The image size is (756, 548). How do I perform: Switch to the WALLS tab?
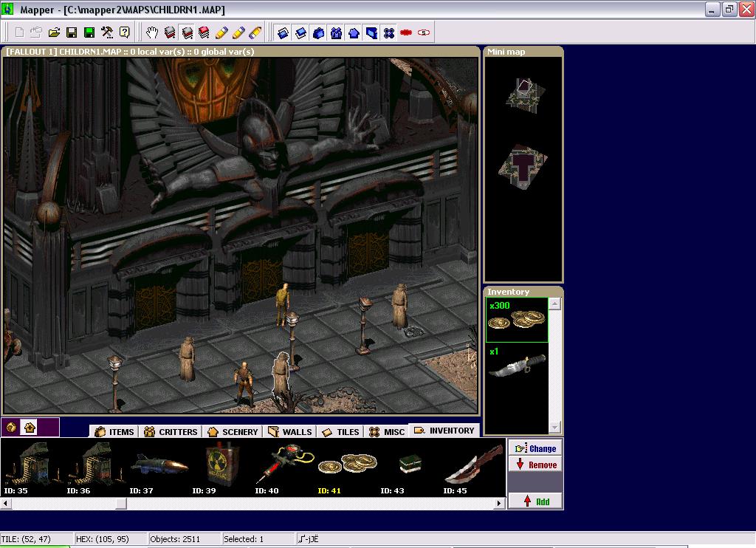tap(290, 432)
